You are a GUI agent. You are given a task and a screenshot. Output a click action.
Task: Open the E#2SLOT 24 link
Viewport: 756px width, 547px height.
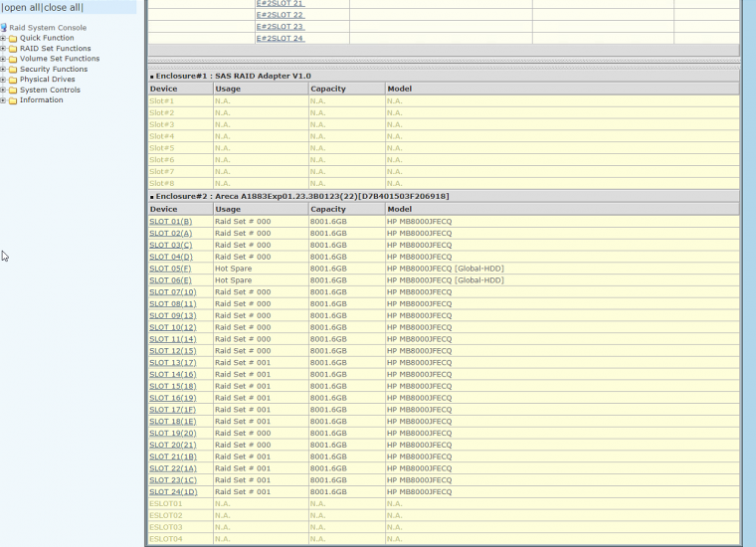click(x=280, y=38)
